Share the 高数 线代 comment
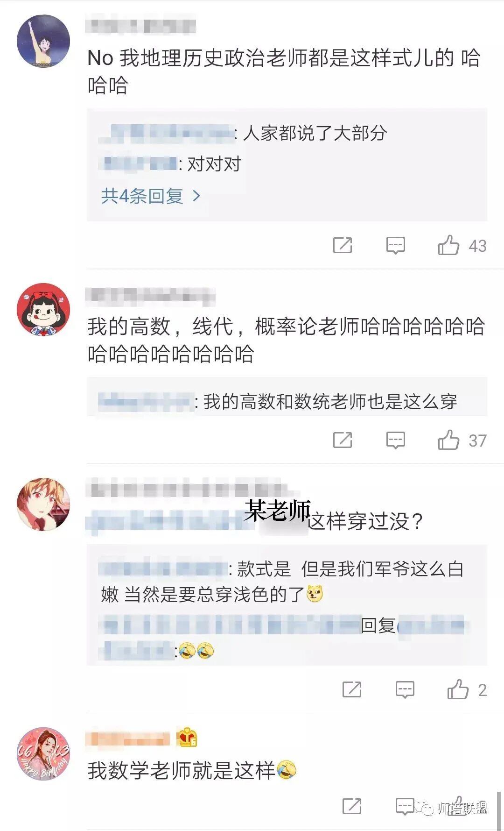The image size is (504, 831). (x=342, y=440)
